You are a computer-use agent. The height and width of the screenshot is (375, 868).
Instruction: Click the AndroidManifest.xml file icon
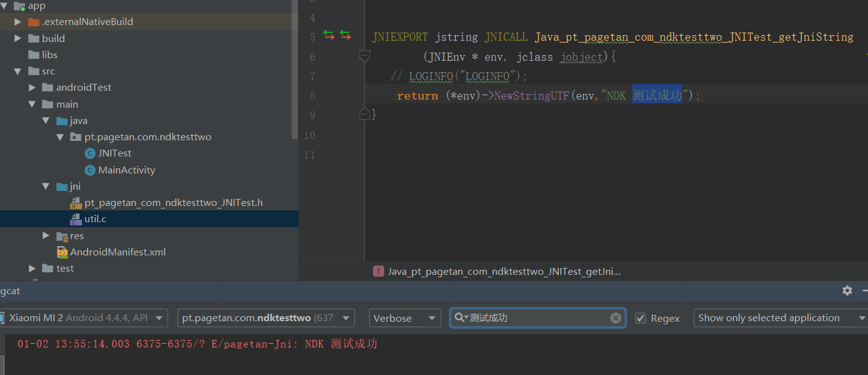pos(62,252)
